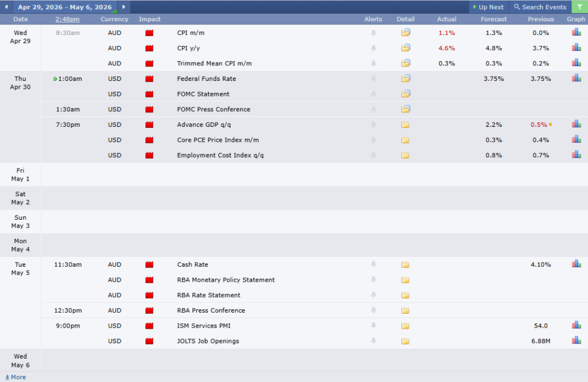The height and width of the screenshot is (382, 588).
Task: Expand detail folder for Core PCE Price Index
Action: [x=405, y=140]
